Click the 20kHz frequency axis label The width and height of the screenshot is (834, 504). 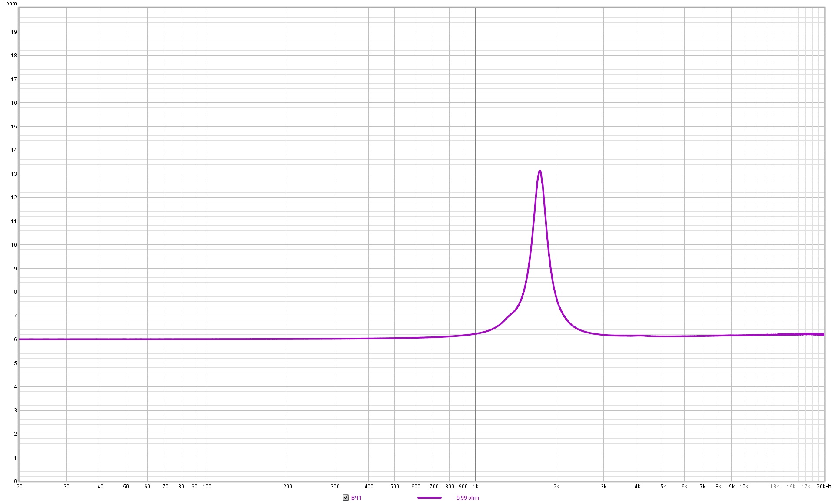coord(824,487)
